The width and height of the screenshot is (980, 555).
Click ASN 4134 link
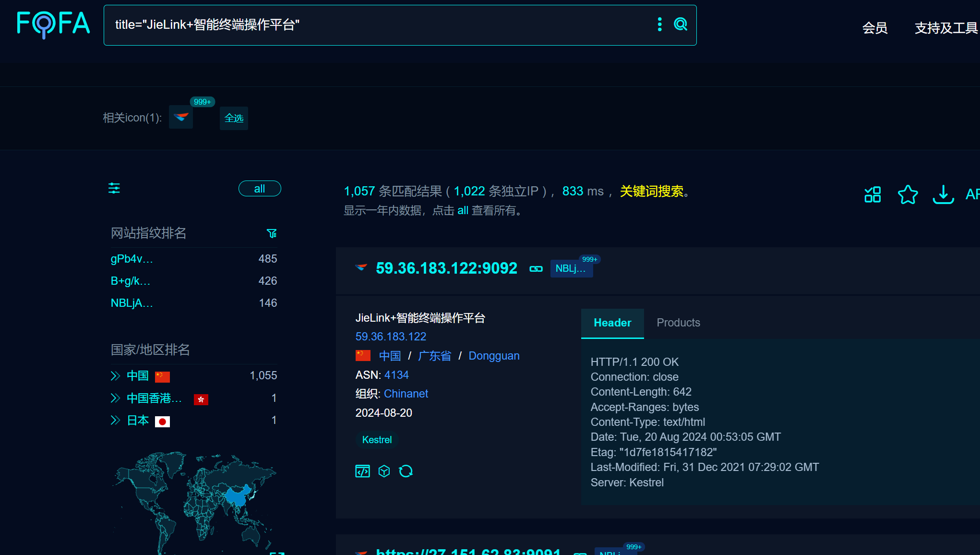[x=396, y=375]
